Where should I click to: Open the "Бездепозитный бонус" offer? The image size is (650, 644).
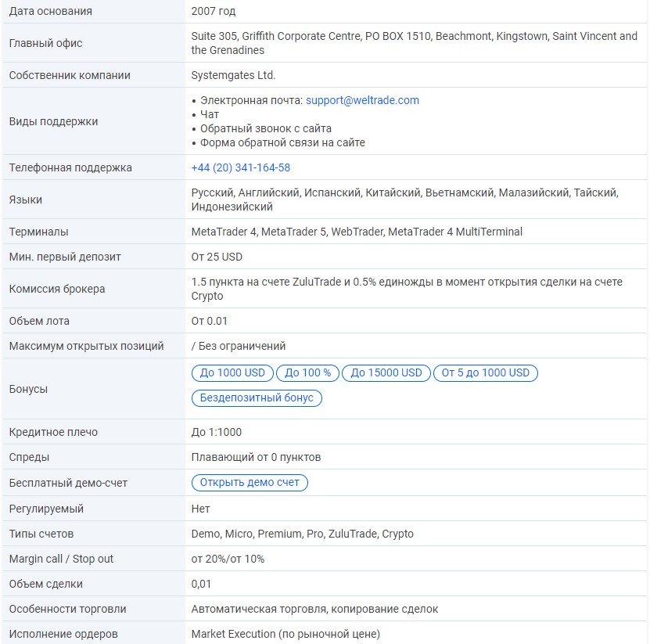pos(257,398)
